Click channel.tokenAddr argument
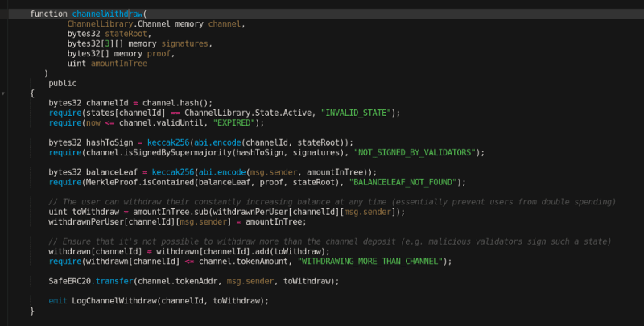The height and width of the screenshot is (326, 644). point(177,281)
